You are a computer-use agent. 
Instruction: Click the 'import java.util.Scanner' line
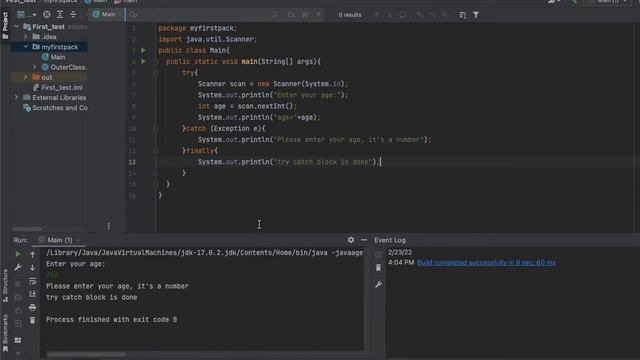(x=207, y=39)
